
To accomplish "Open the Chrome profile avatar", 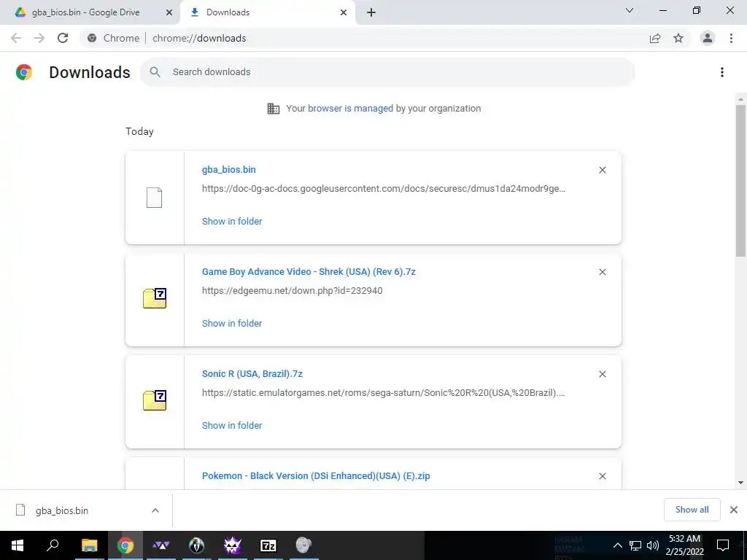I will tap(708, 38).
